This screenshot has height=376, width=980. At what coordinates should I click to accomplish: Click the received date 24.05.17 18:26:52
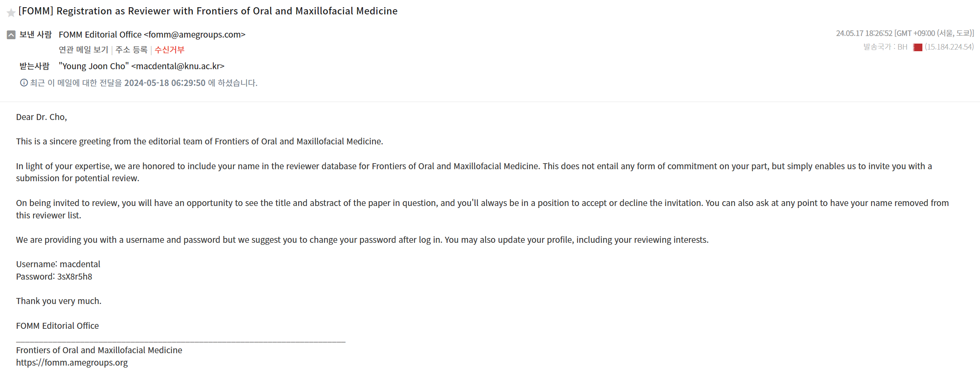(864, 33)
